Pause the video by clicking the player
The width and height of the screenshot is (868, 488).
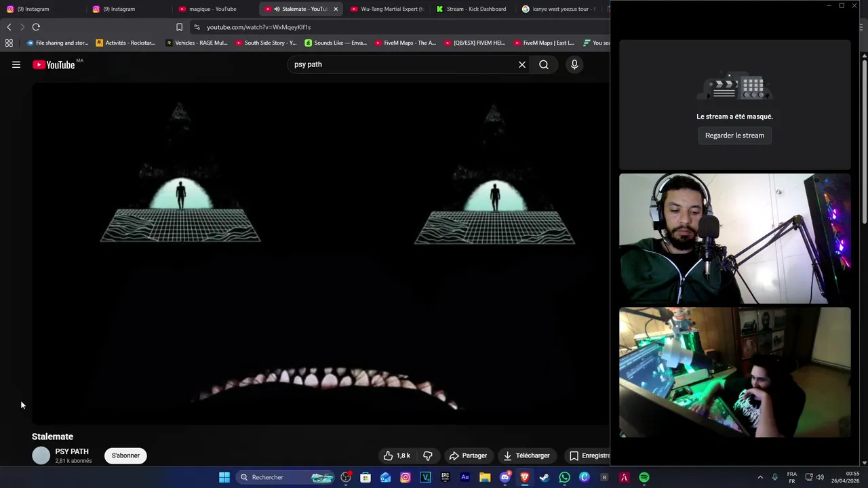tap(321, 254)
